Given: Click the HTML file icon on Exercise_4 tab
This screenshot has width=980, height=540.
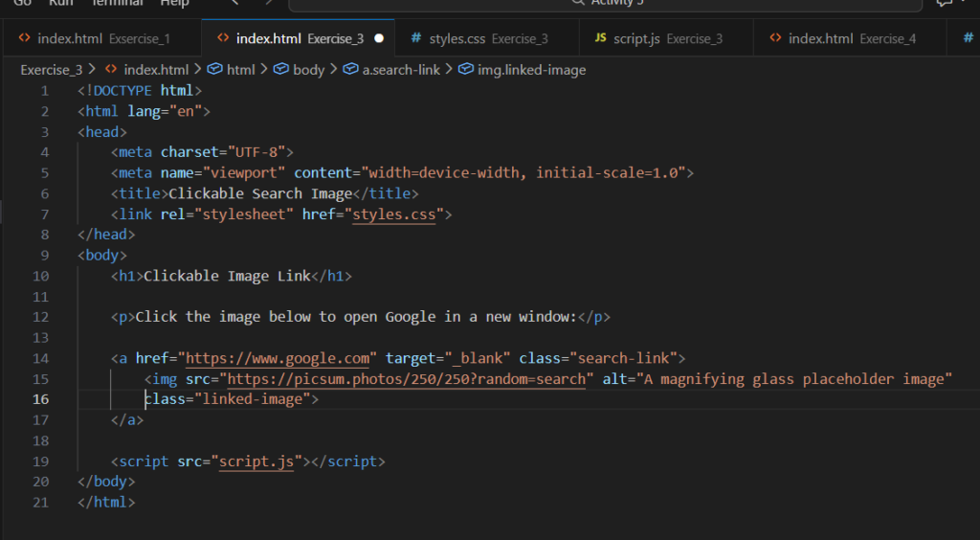Looking at the screenshot, I should pyautogui.click(x=775, y=39).
